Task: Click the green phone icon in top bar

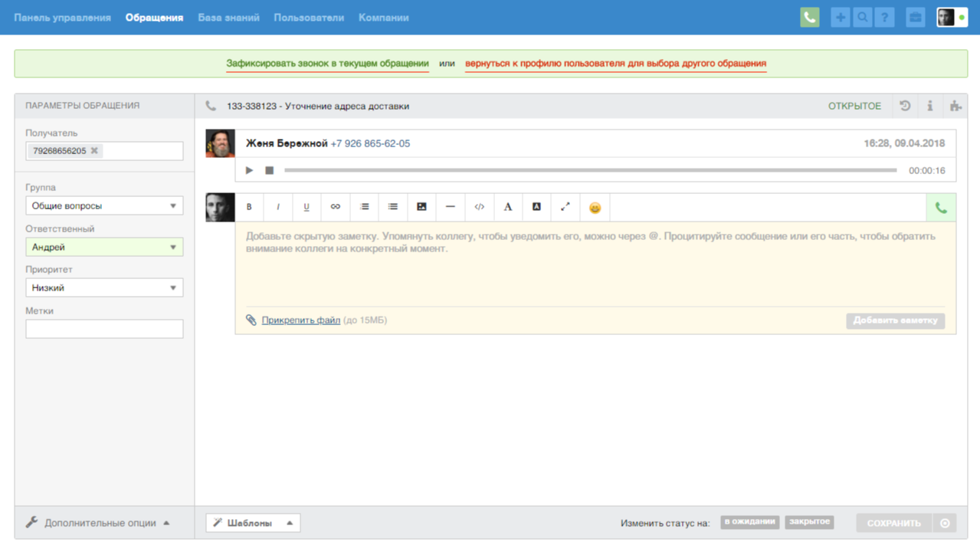Action: [809, 16]
